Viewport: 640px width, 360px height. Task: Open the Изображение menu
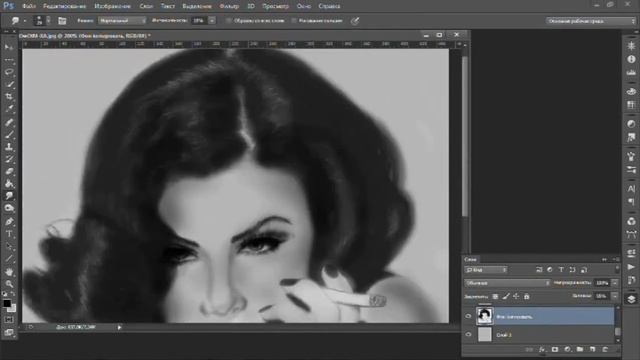pos(113,6)
